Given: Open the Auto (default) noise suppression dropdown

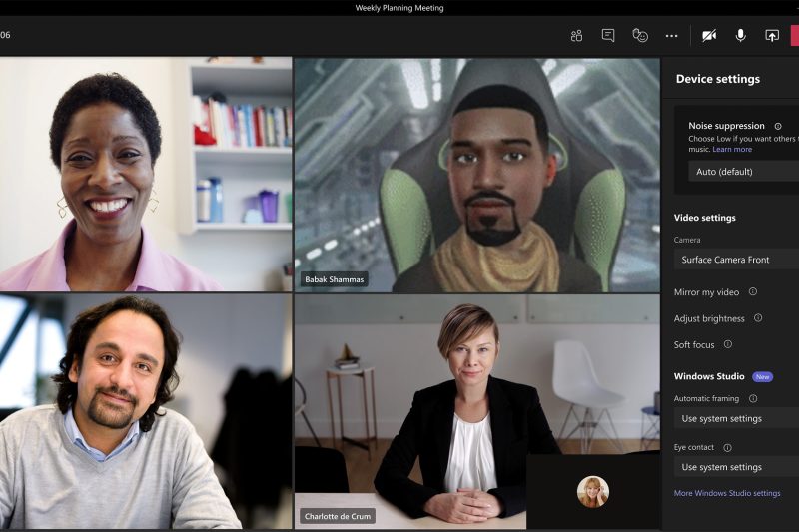Looking at the screenshot, I should (743, 172).
